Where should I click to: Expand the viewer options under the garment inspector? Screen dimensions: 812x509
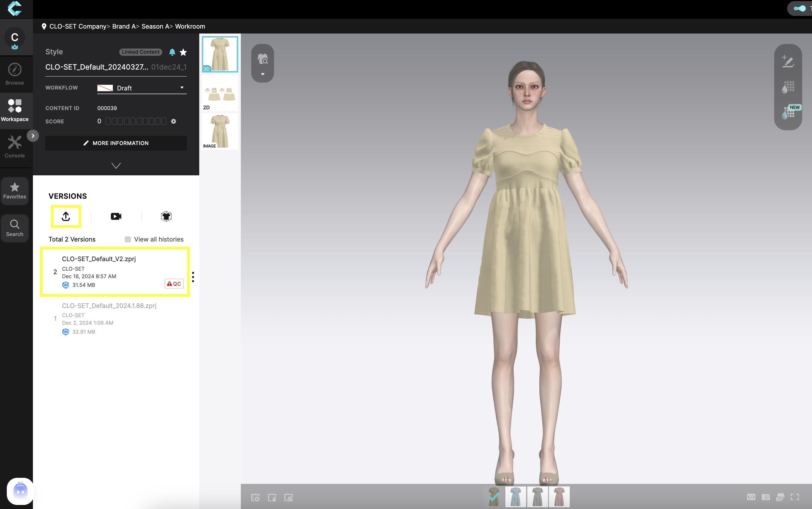(x=262, y=74)
